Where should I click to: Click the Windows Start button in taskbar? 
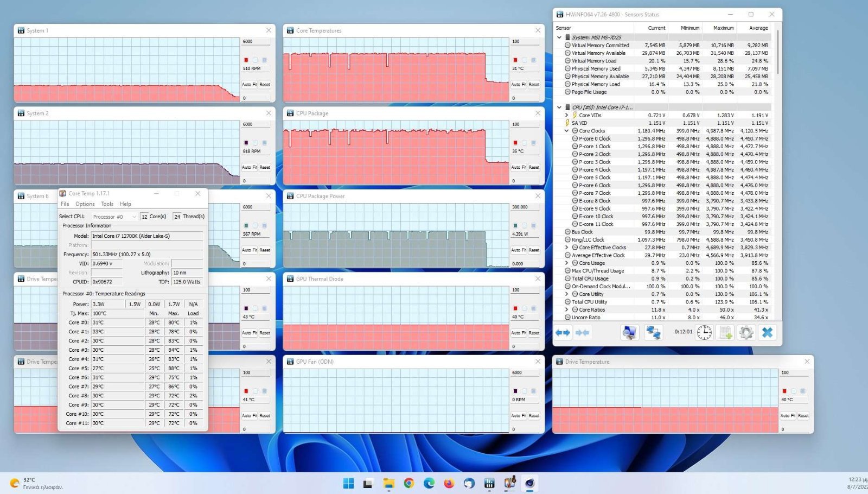pyautogui.click(x=348, y=483)
